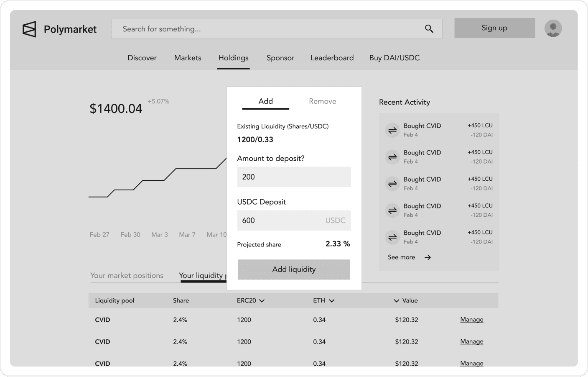Click the Mar 3 chart axis label
Viewport: 588px width, 377px height.
click(x=160, y=235)
